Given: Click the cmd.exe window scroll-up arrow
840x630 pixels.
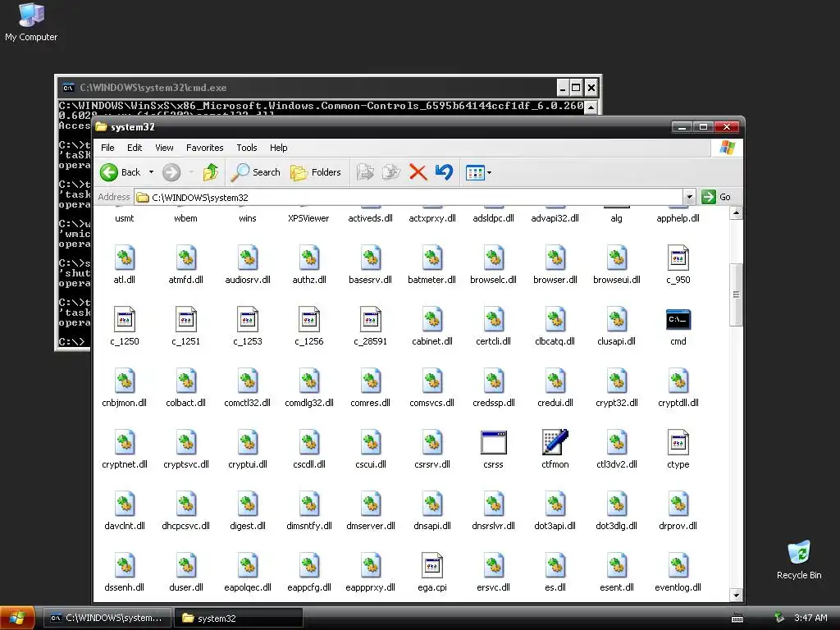Looking at the screenshot, I should [591, 107].
